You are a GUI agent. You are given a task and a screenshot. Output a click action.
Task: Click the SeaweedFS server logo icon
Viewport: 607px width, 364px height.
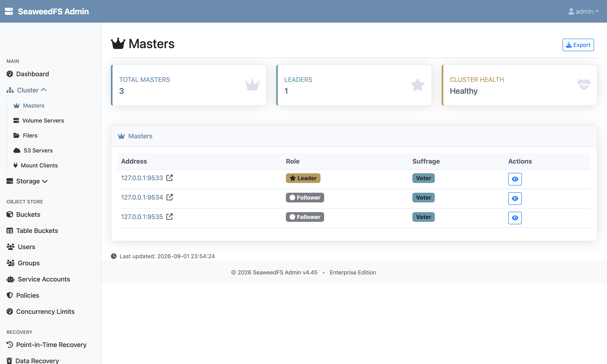click(x=9, y=11)
